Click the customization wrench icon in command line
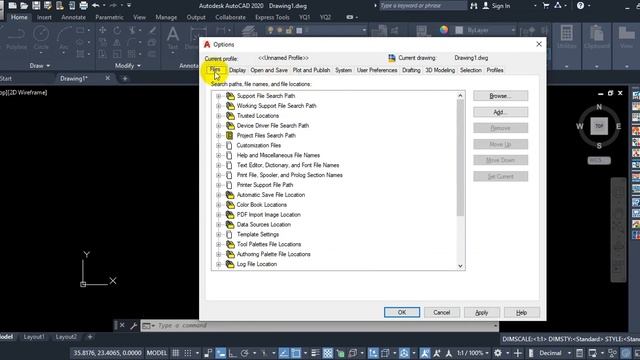Image resolution: width=640 pixels, height=360 pixels. pos(133,325)
